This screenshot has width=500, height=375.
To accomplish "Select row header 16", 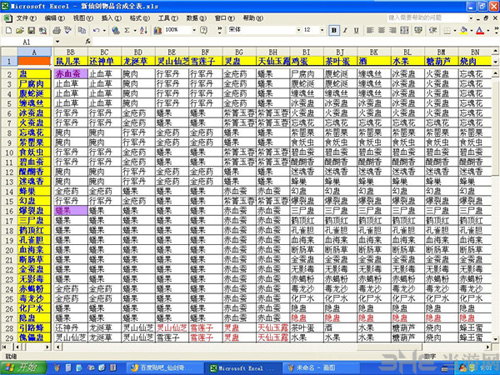I will click(9, 211).
